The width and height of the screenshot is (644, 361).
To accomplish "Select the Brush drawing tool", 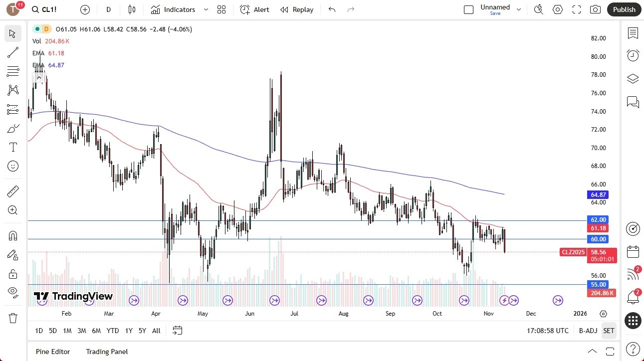I will tap(13, 128).
